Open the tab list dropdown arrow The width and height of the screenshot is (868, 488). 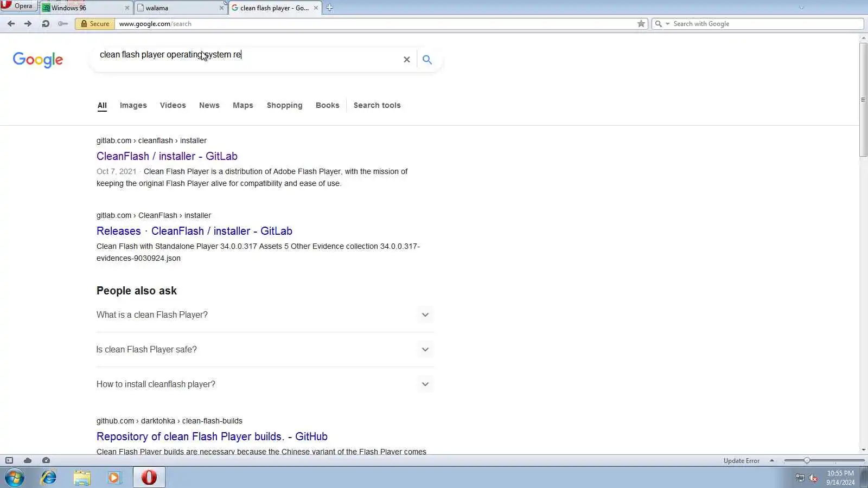coord(801,8)
